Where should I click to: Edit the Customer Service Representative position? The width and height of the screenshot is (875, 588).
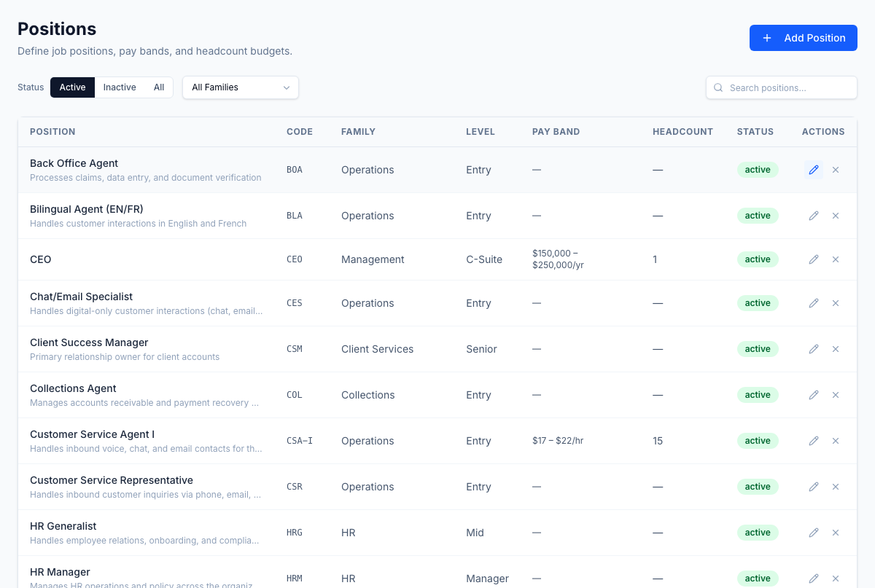[814, 487]
